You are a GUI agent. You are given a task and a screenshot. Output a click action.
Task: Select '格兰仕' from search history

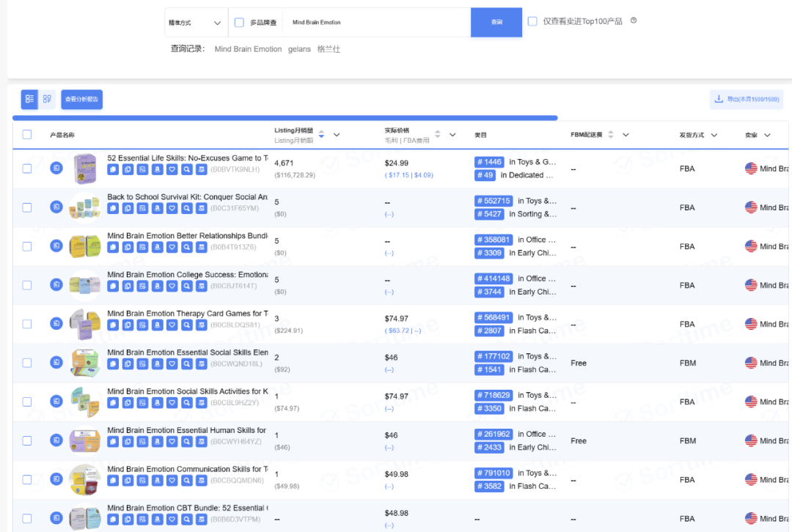tap(329, 49)
